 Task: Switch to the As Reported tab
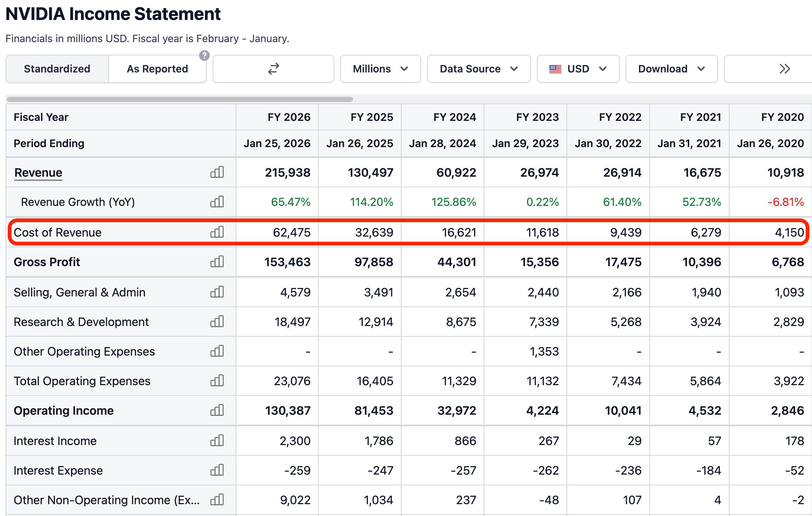click(158, 69)
